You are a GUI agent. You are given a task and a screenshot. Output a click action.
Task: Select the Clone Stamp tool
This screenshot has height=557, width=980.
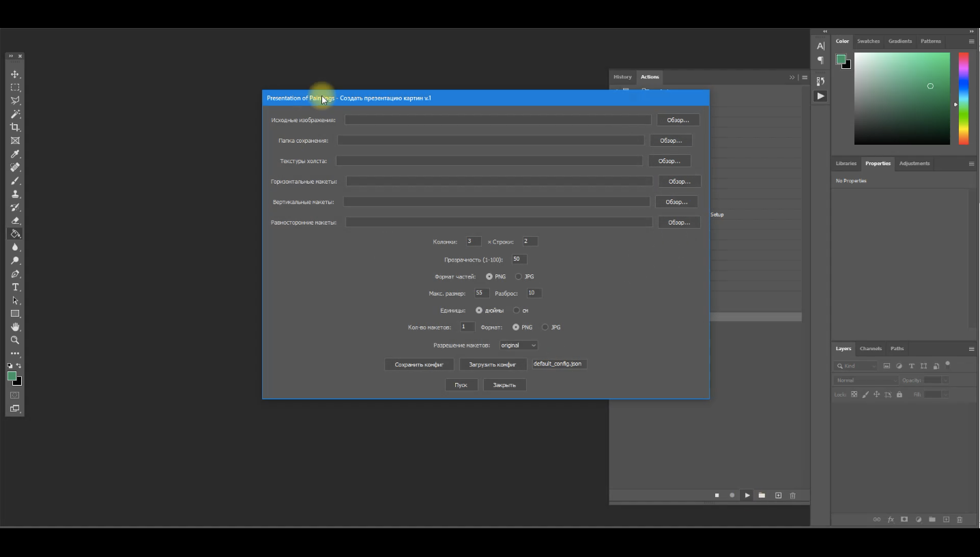click(15, 194)
